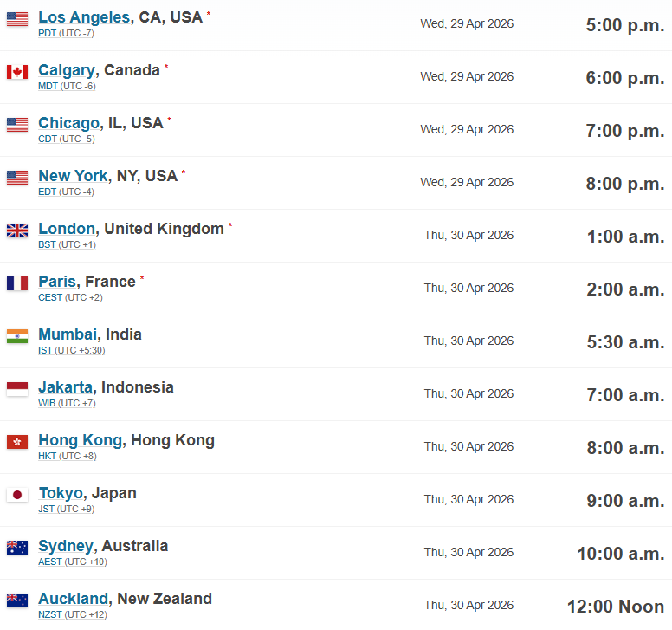Image resolution: width=672 pixels, height=630 pixels.
Task: Click the Indian flag beside Mumbai
Action: pyautogui.click(x=17, y=336)
